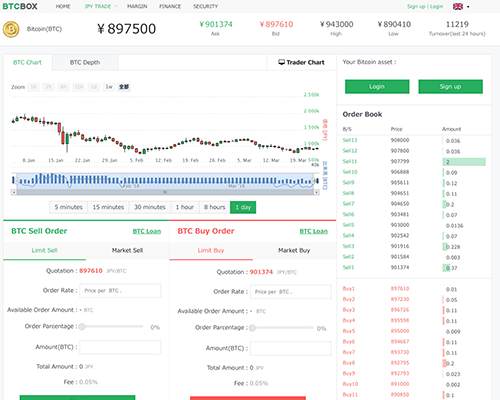Image resolution: width=500 pixels, height=400 pixels.
Task: Click the Bid price ¥897610
Action: (276, 24)
